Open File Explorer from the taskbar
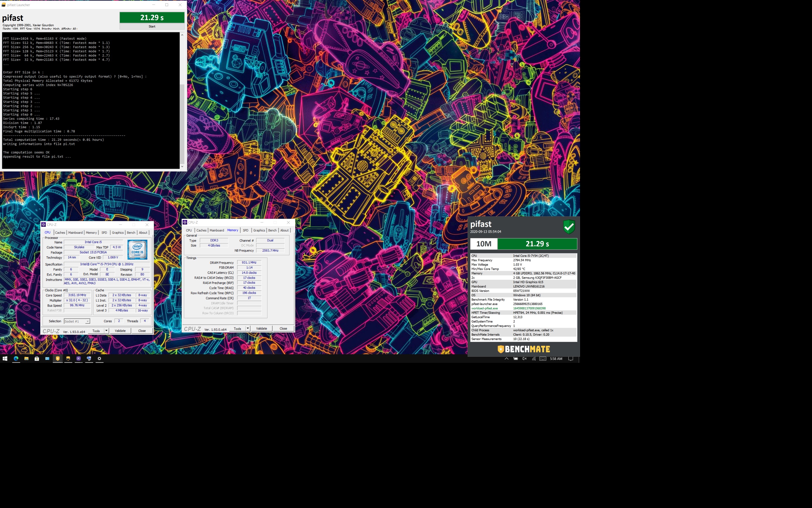Image resolution: width=812 pixels, height=508 pixels. pos(26,359)
